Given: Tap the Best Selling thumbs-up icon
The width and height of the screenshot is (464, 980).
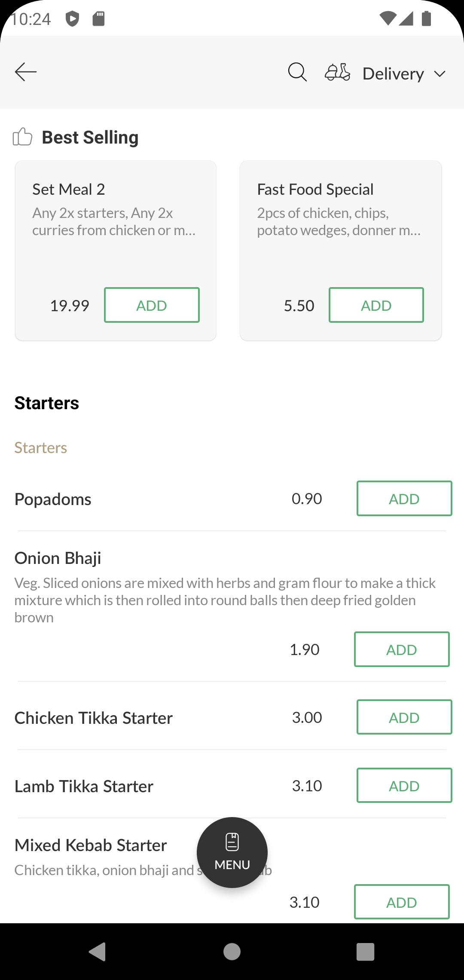Looking at the screenshot, I should 22,137.
